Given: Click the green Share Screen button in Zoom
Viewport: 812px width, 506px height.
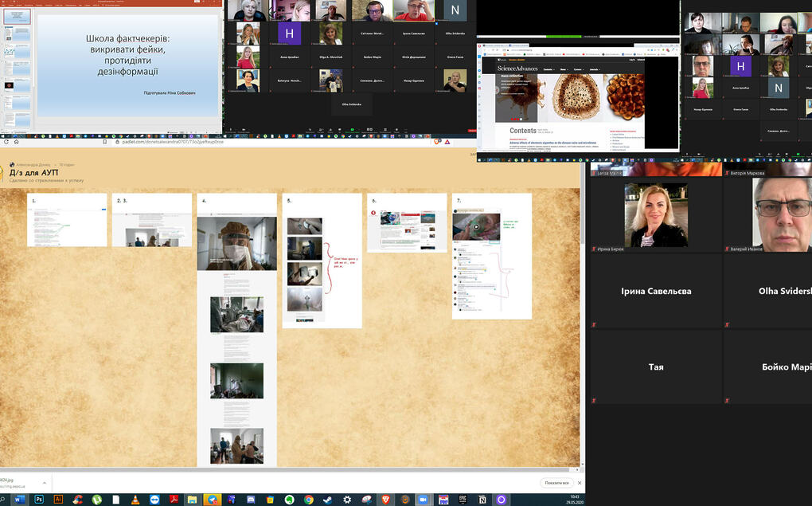Looking at the screenshot, I should point(352,130).
